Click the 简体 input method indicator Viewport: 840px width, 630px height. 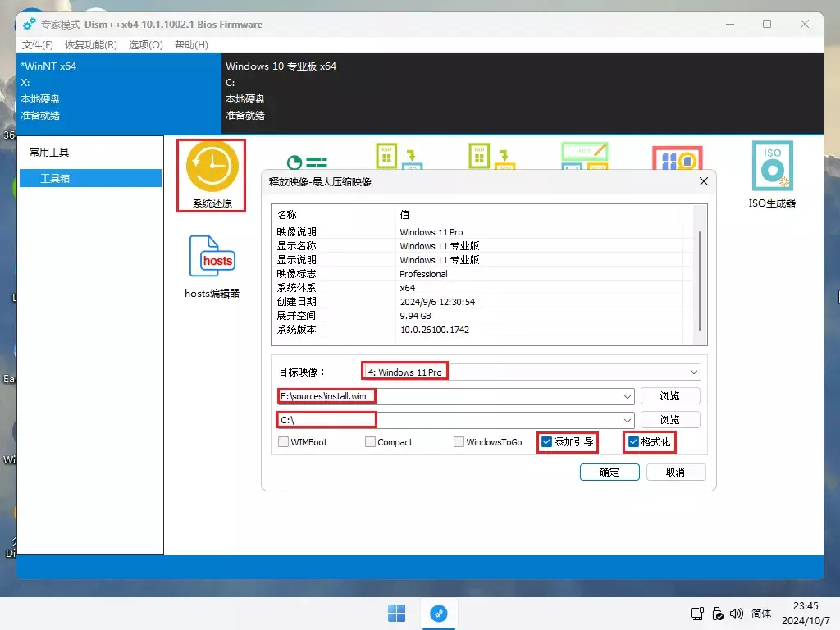coord(761,614)
